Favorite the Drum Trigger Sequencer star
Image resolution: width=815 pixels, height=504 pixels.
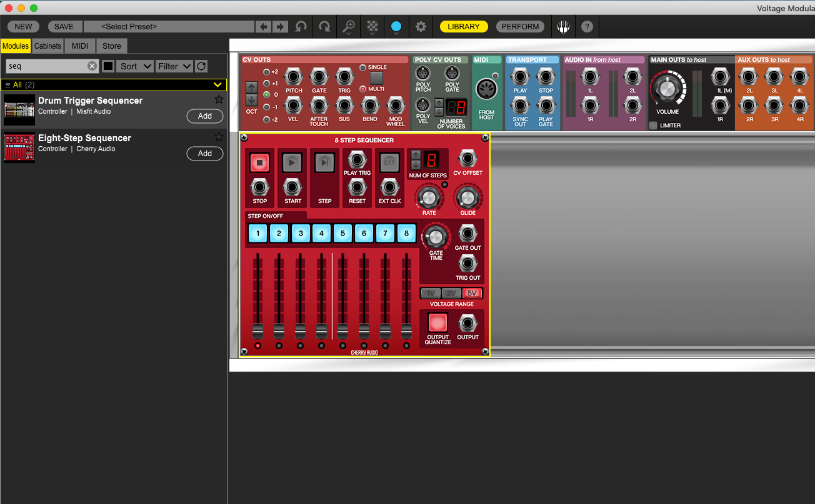click(x=219, y=100)
